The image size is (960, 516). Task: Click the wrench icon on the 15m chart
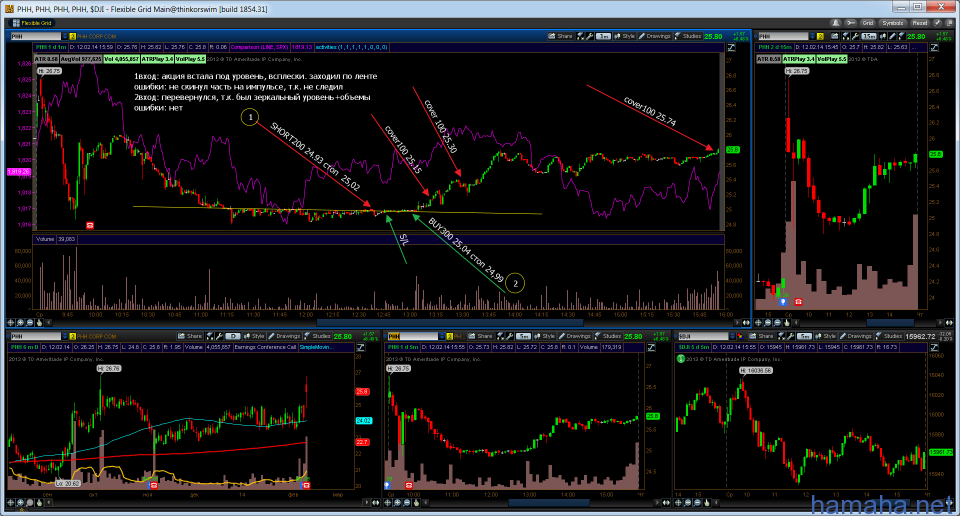(855, 37)
